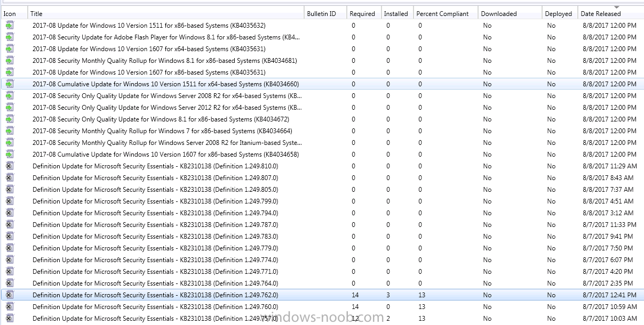Viewport: 644px width, 325px height.
Task: Click expired icon for Definition 1.249.783.0
Action: pos(10,236)
